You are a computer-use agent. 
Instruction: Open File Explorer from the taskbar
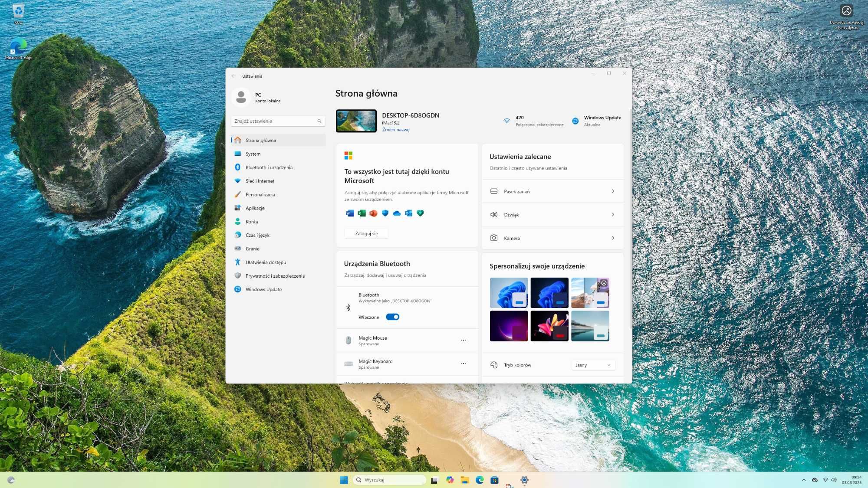tap(465, 480)
